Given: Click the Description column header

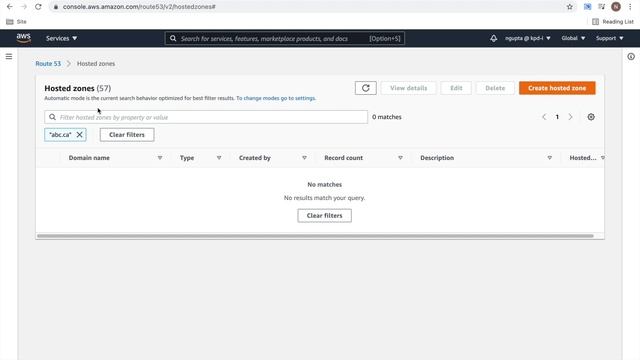Looking at the screenshot, I should 437,158.
